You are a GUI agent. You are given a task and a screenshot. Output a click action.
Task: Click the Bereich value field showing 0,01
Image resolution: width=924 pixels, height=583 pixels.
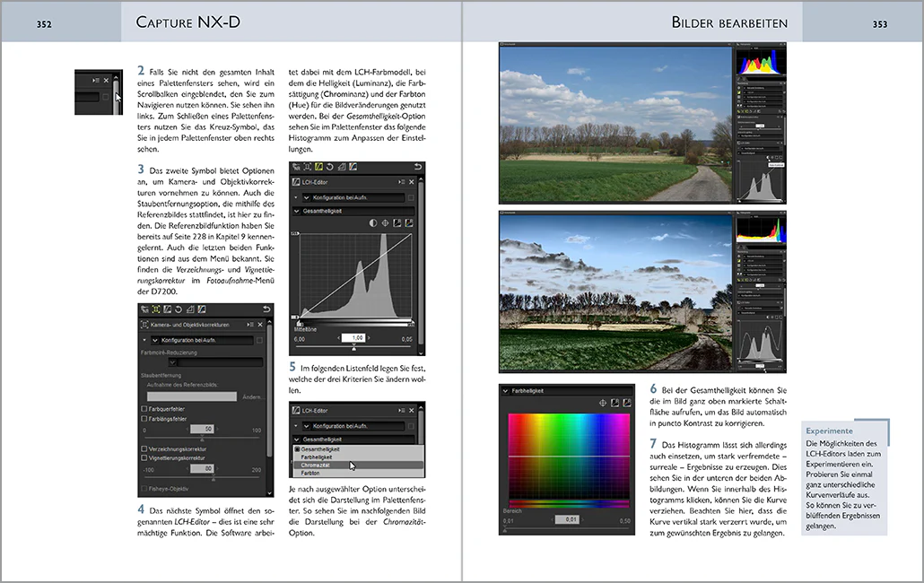pyautogui.click(x=568, y=519)
